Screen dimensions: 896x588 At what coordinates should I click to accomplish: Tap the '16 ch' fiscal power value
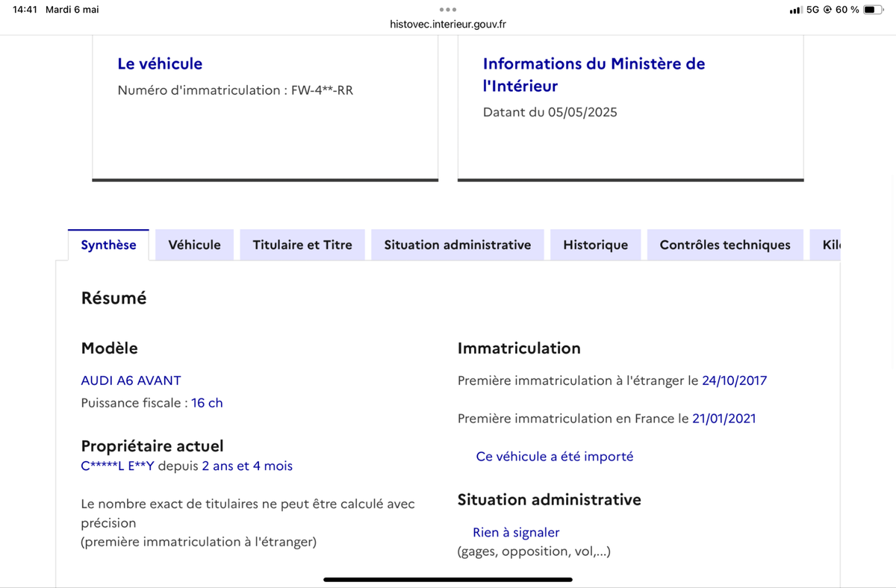tap(207, 403)
